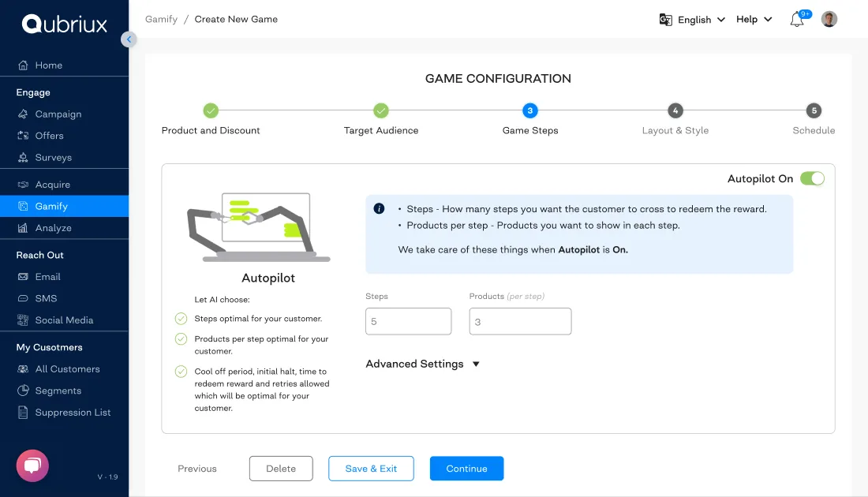Image resolution: width=868 pixels, height=497 pixels.
Task: Click the Home icon in sidebar
Action: point(23,65)
